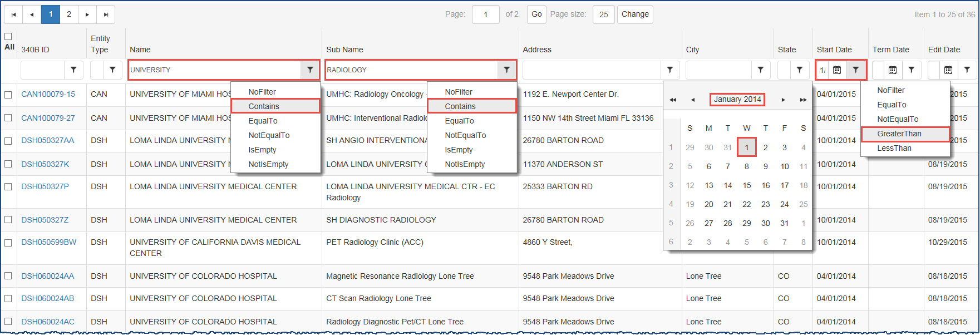Open the Start Date calendar picker icon
980x335 pixels.
point(837,70)
